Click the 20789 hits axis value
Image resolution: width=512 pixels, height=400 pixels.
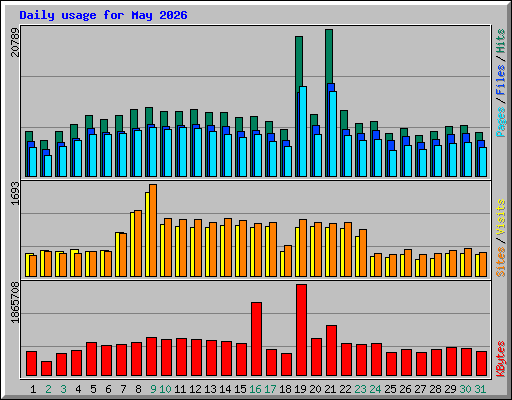click(15, 42)
